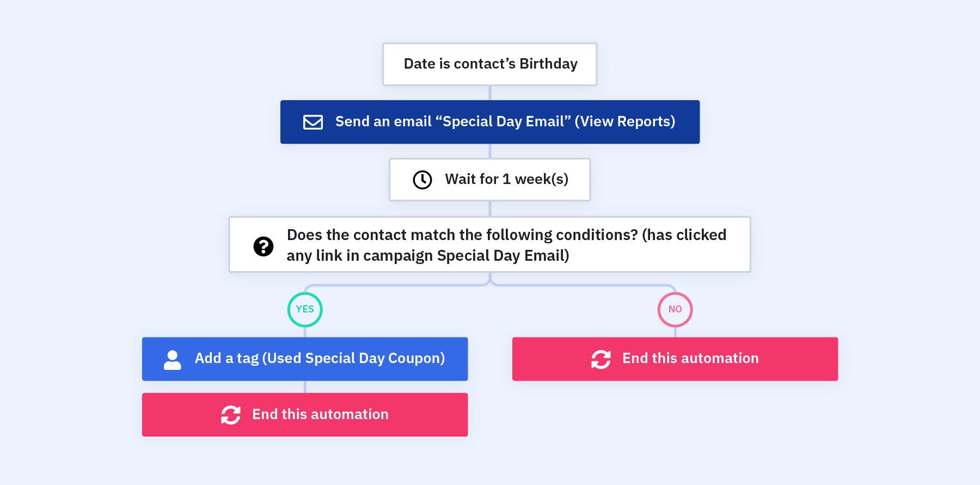Screen dimensions: 980x485
Task: Open the Date is contact's Birthday trigger
Action: pos(490,64)
